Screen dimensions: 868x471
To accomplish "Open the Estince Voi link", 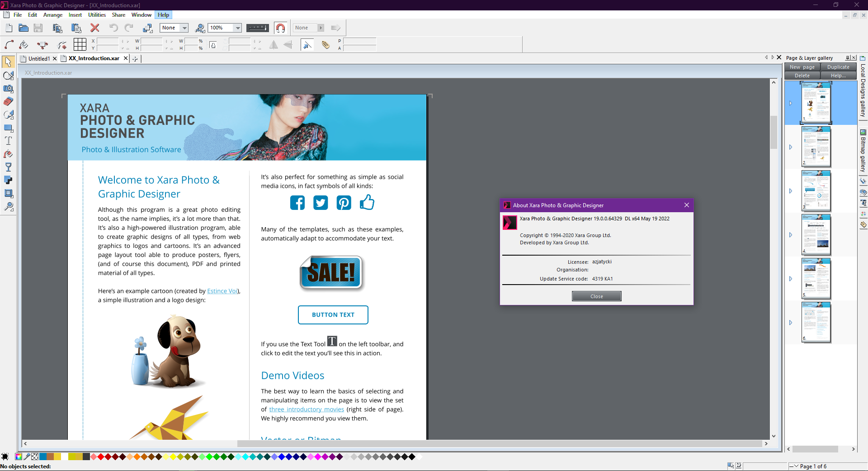I will pyautogui.click(x=222, y=291).
